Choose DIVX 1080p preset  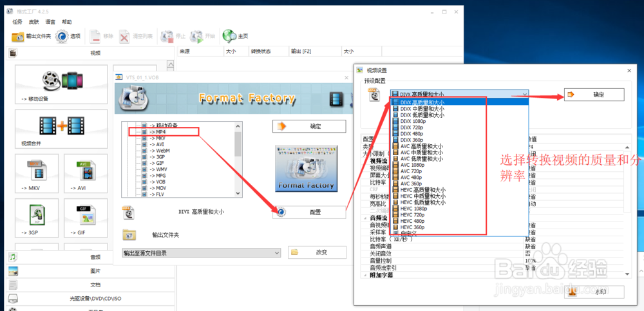pos(459,122)
